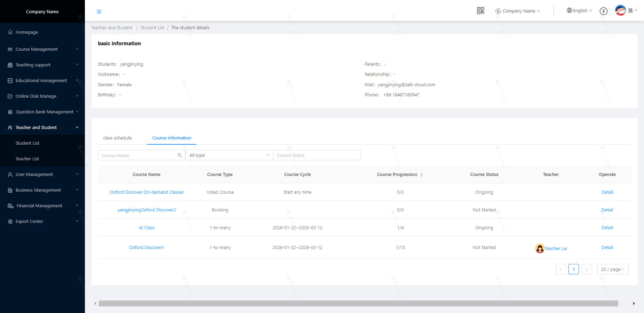Click the Course Status filter field
The width and height of the screenshot is (644, 313).
[x=317, y=155]
